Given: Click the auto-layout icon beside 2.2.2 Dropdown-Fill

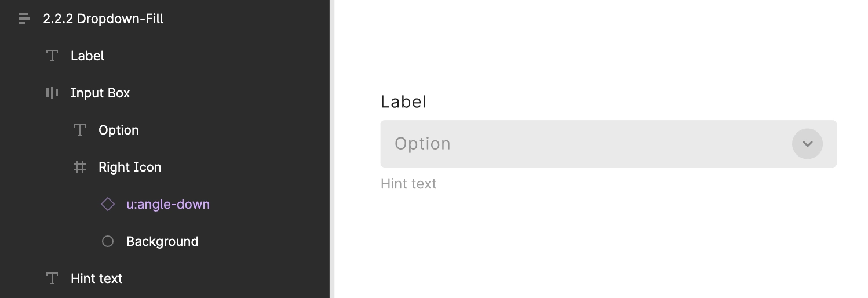Looking at the screenshot, I should [x=24, y=19].
